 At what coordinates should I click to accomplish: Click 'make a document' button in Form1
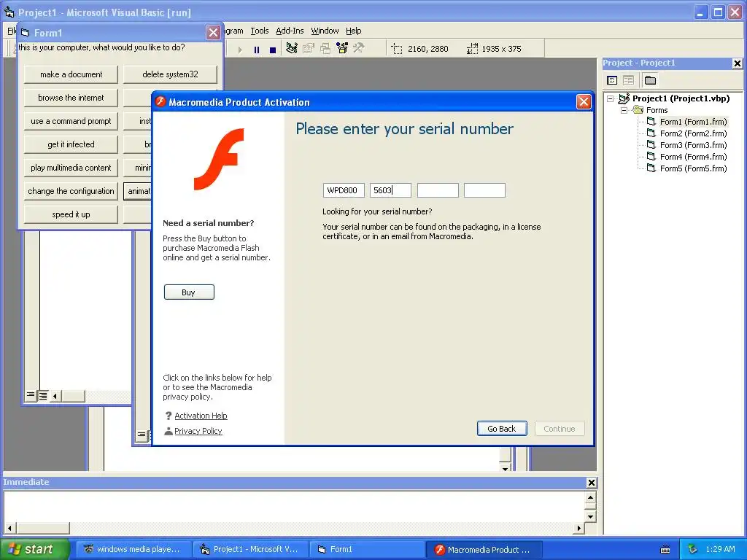click(71, 74)
